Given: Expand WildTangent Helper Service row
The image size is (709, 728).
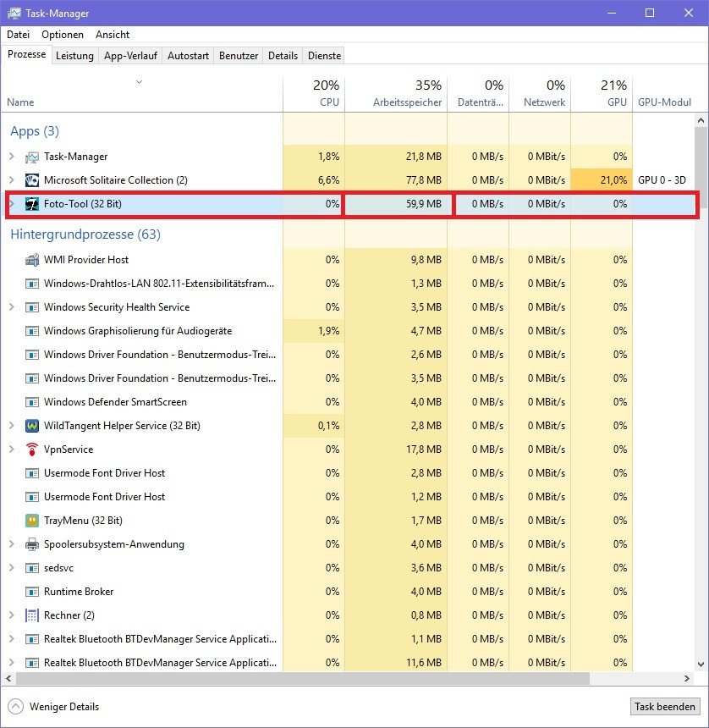Looking at the screenshot, I should (x=12, y=425).
